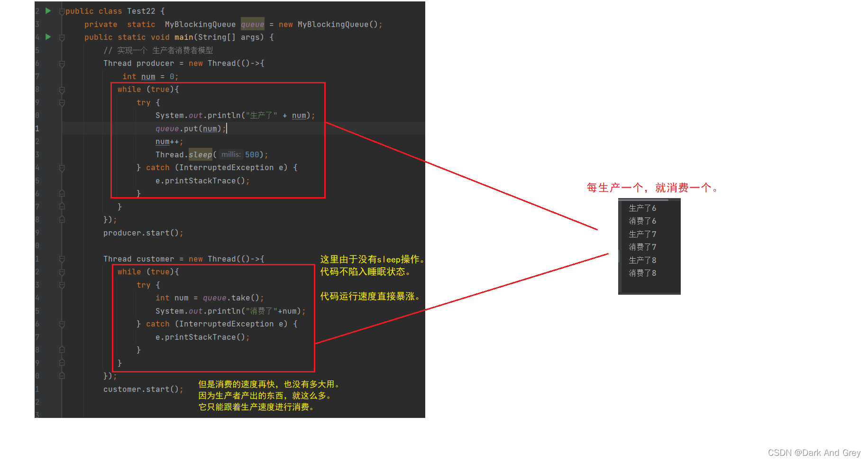
Task: Click the fold end marker beside the customer's '});' line
Action: pos(62,376)
